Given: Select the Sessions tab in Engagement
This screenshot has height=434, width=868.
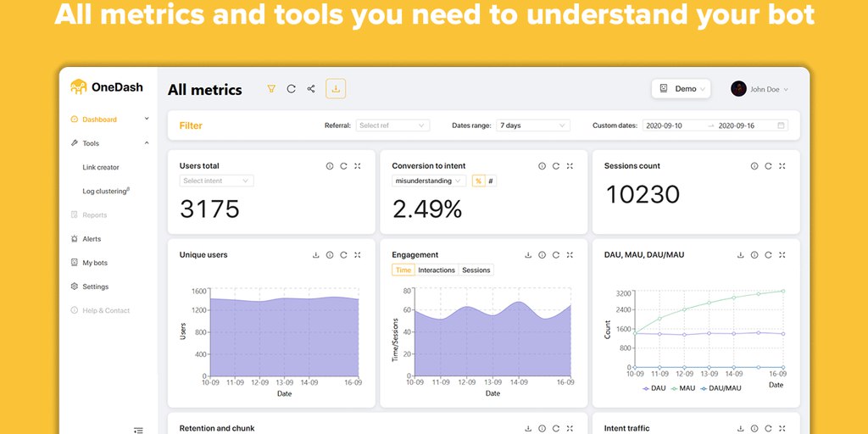Looking at the screenshot, I should (x=476, y=270).
